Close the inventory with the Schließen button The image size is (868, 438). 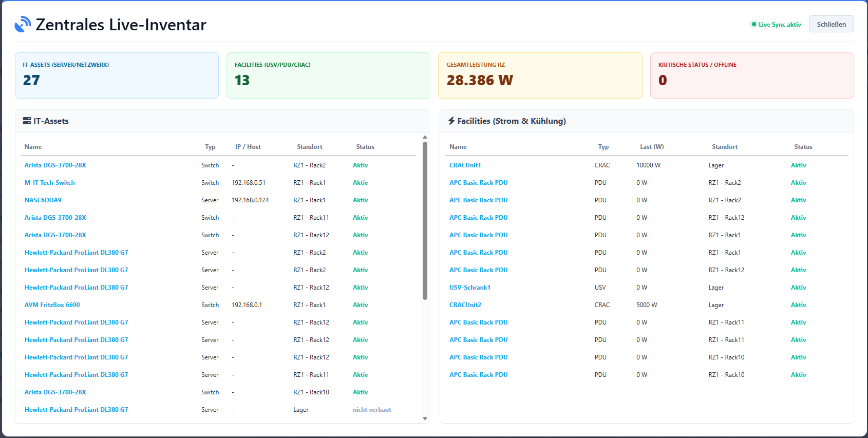point(831,24)
